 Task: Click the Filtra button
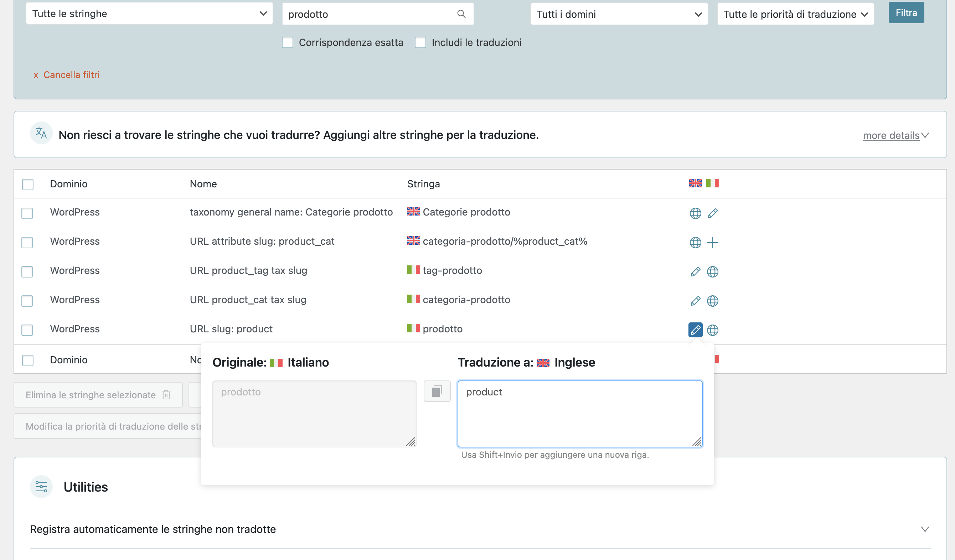[906, 13]
